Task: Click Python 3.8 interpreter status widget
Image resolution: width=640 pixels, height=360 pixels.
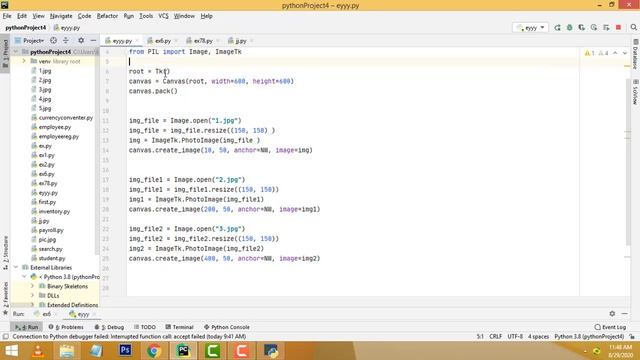Action: (x=589, y=337)
